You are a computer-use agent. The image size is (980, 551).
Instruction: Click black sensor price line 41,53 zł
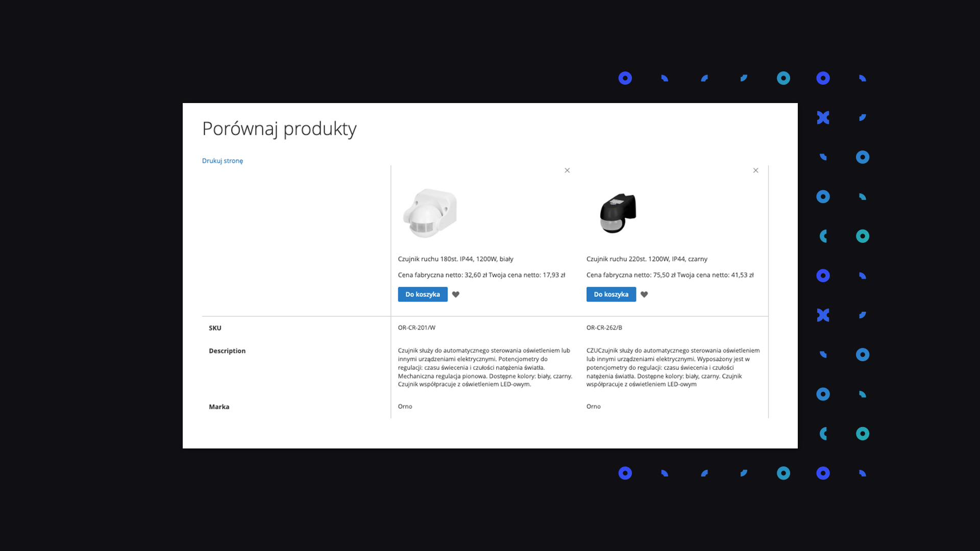[670, 275]
